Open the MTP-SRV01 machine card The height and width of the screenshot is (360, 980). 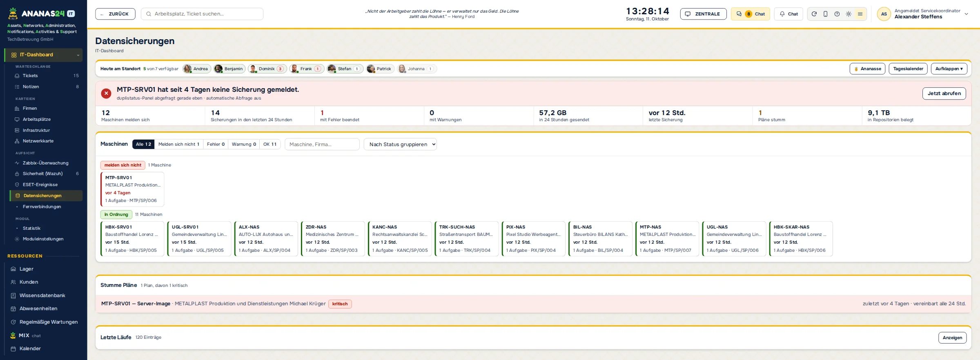(x=132, y=189)
